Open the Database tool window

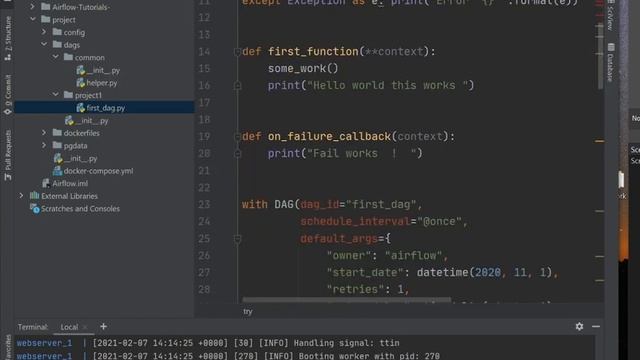pos(611,62)
